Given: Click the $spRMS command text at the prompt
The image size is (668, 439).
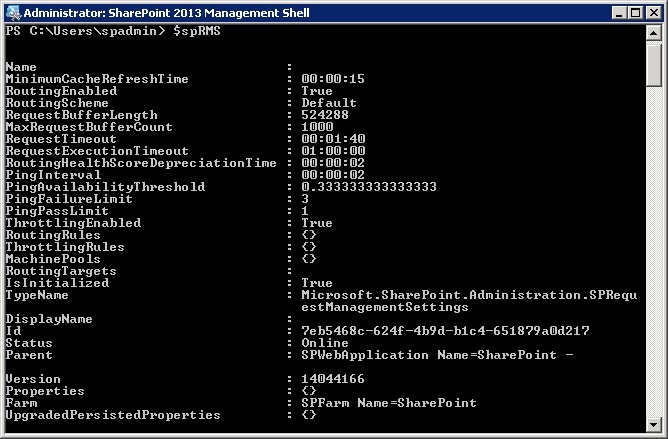Looking at the screenshot, I should (x=197, y=31).
